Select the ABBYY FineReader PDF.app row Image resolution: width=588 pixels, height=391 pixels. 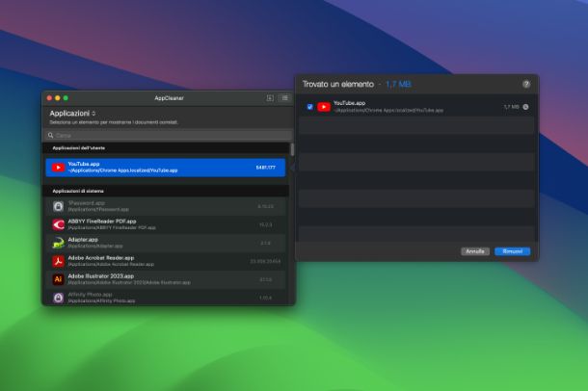point(166,224)
